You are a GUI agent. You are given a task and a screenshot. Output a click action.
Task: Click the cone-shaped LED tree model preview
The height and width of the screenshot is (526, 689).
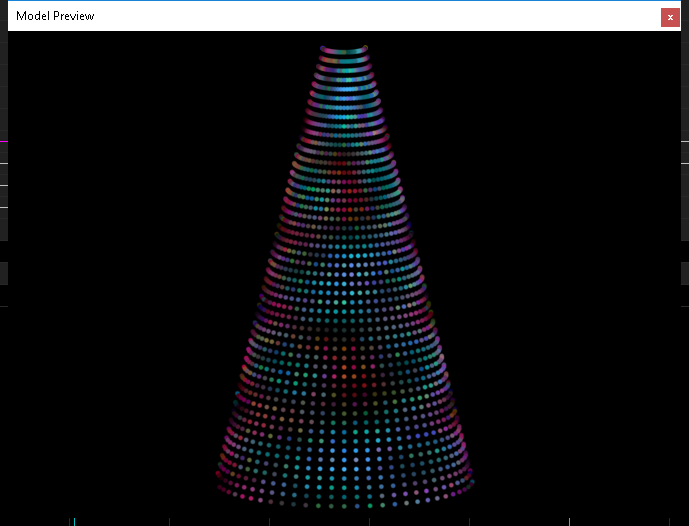click(345, 277)
